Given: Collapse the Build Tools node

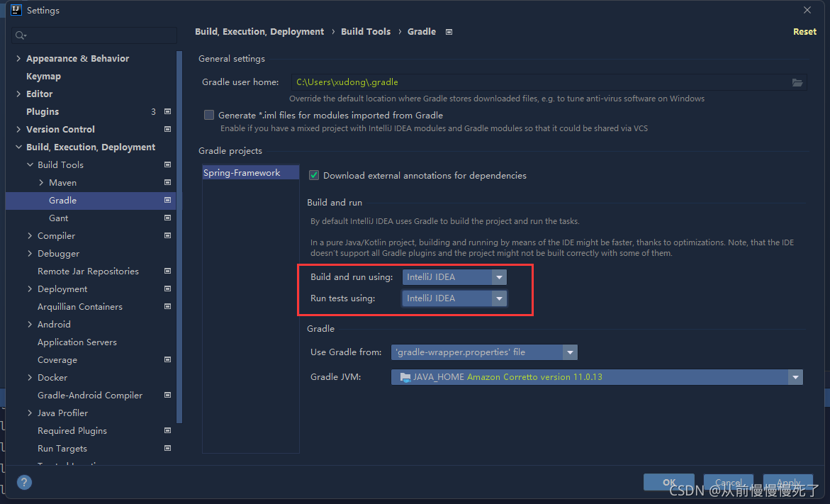Looking at the screenshot, I should tap(30, 164).
